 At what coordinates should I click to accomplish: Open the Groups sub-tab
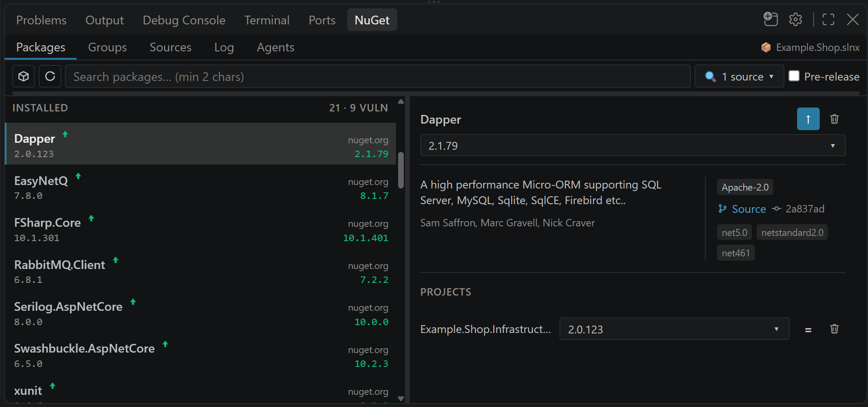click(x=107, y=47)
